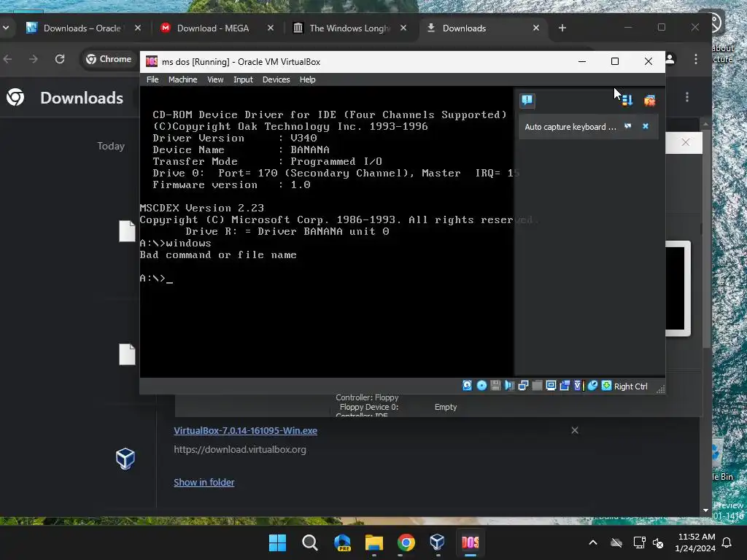Close the panel behind the VM window
747x560 pixels.
[x=686, y=142]
